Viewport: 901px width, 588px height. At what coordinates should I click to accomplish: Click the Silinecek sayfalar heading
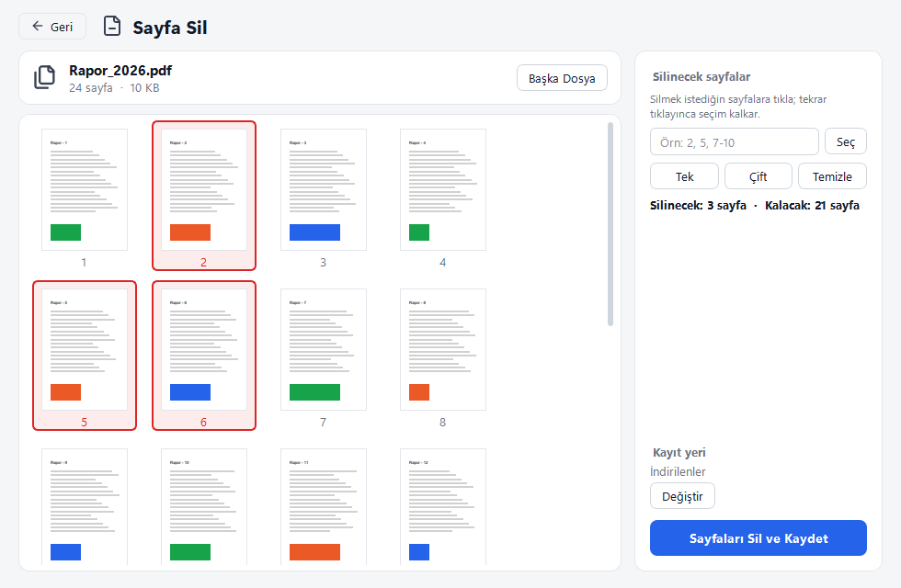click(701, 77)
